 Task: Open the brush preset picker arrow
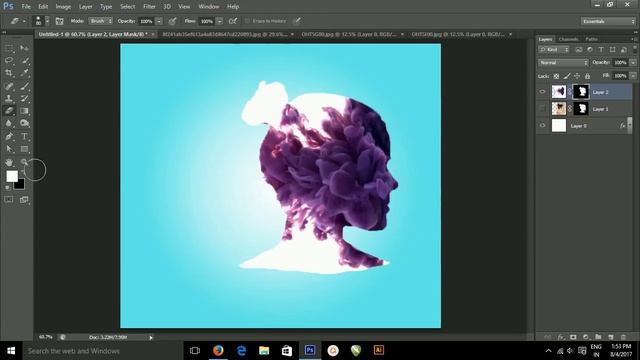(x=47, y=21)
